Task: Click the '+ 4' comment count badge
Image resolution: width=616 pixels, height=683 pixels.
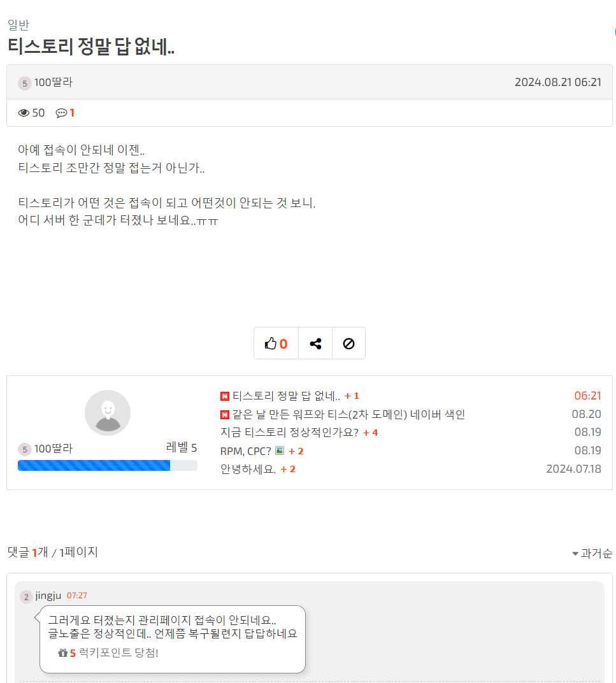Action: coord(370,433)
